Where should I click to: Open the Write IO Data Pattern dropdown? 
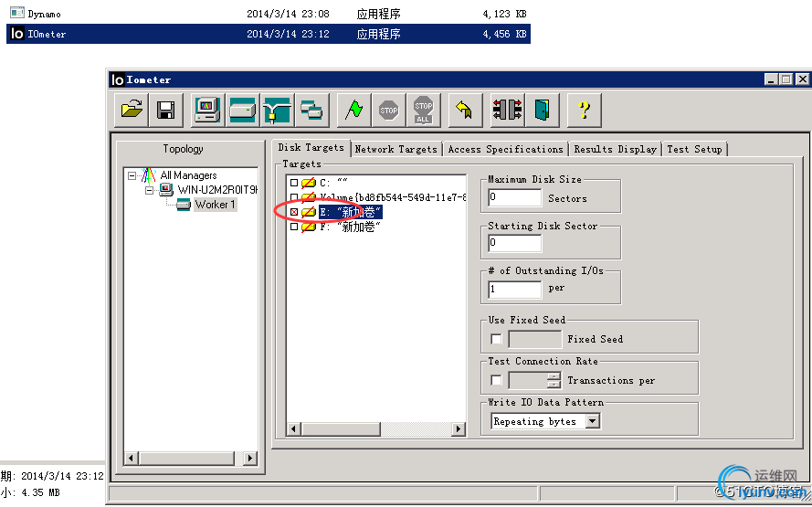point(593,421)
